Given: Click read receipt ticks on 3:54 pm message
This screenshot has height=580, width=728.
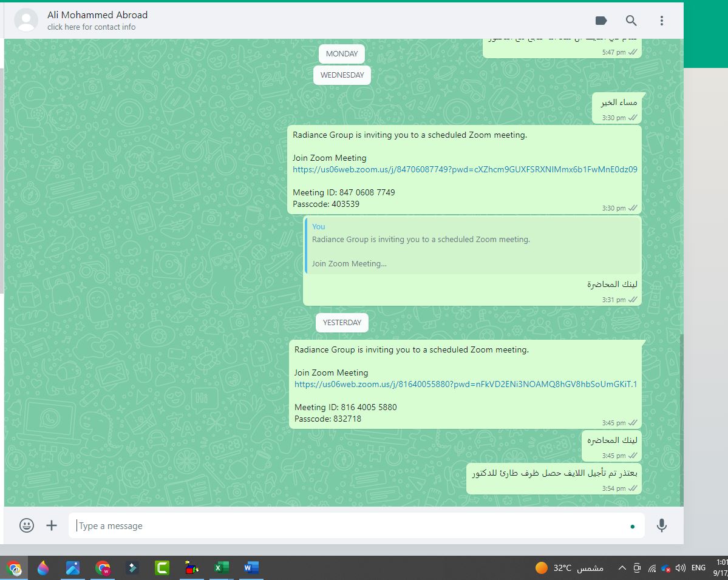Looking at the screenshot, I should click(633, 488).
